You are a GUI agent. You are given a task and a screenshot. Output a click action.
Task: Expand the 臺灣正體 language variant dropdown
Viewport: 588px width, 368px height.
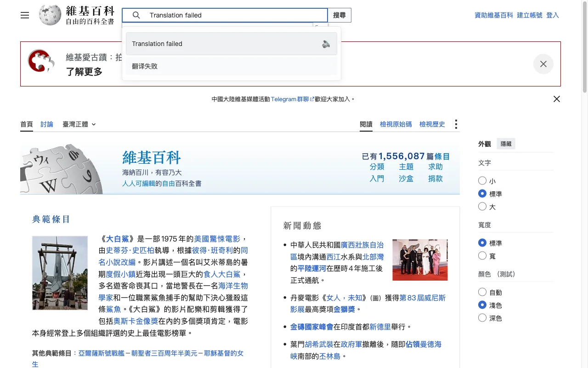point(79,124)
